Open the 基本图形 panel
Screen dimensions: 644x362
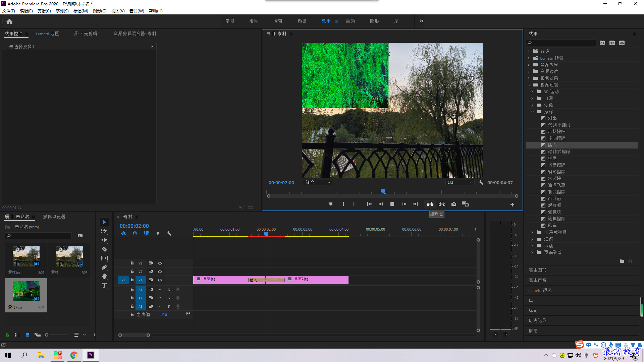click(x=537, y=270)
